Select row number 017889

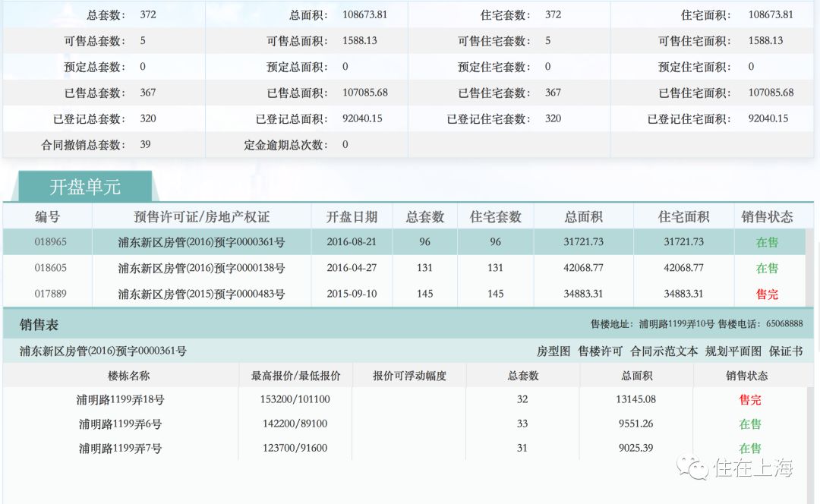[x=50, y=294]
